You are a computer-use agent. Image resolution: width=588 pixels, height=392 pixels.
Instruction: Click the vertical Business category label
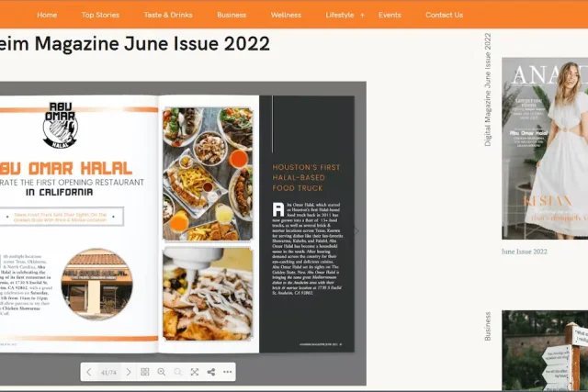coord(488,326)
